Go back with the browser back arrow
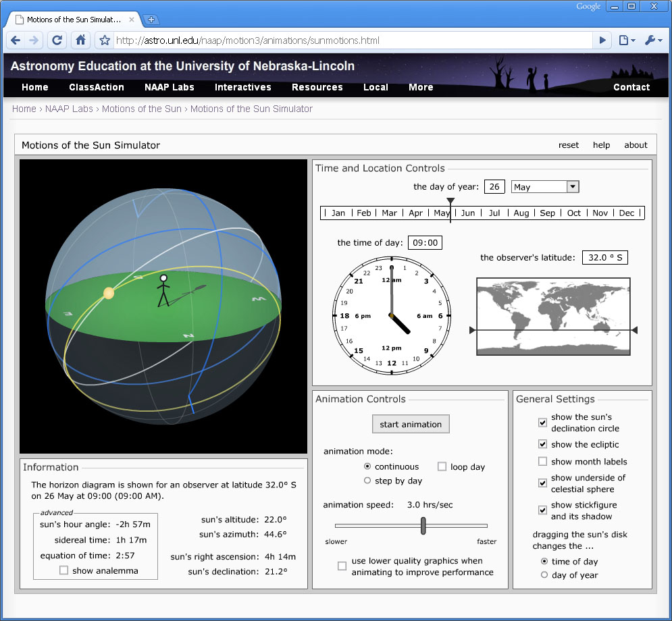 16,40
